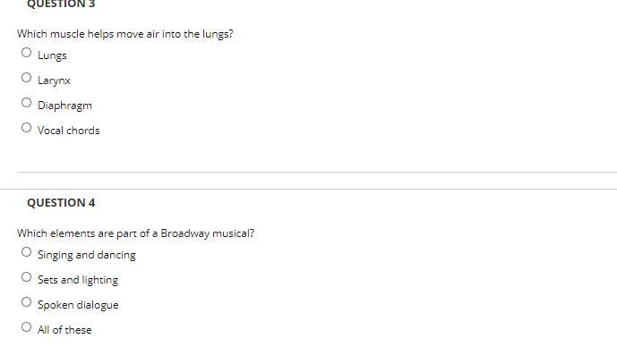Pick the Spoken dialogue radio button
Image resolution: width=617 pixels, height=364 pixels.
click(x=26, y=302)
